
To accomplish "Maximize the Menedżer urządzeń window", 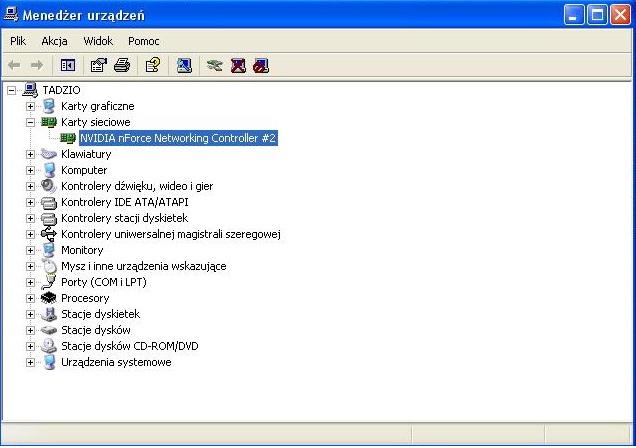I will 597,15.
